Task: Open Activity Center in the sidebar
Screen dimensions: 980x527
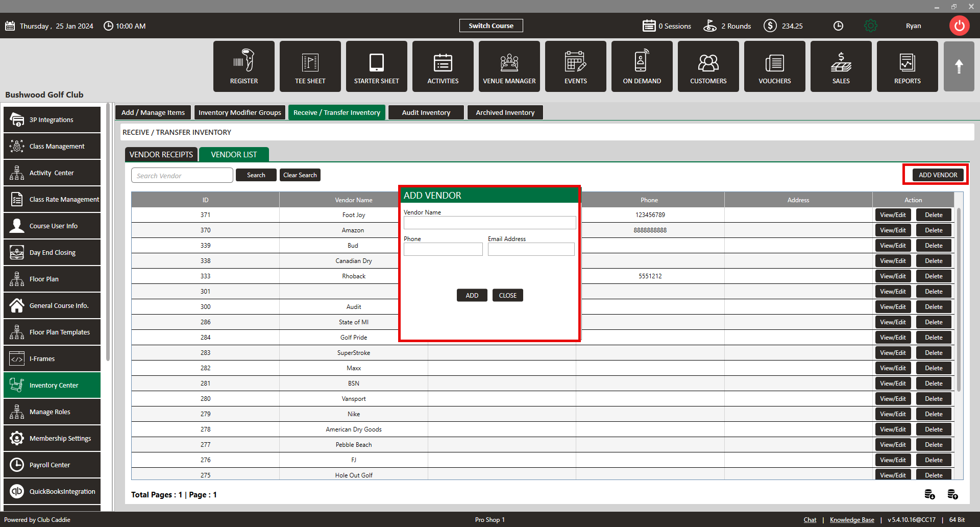Action: (52, 173)
